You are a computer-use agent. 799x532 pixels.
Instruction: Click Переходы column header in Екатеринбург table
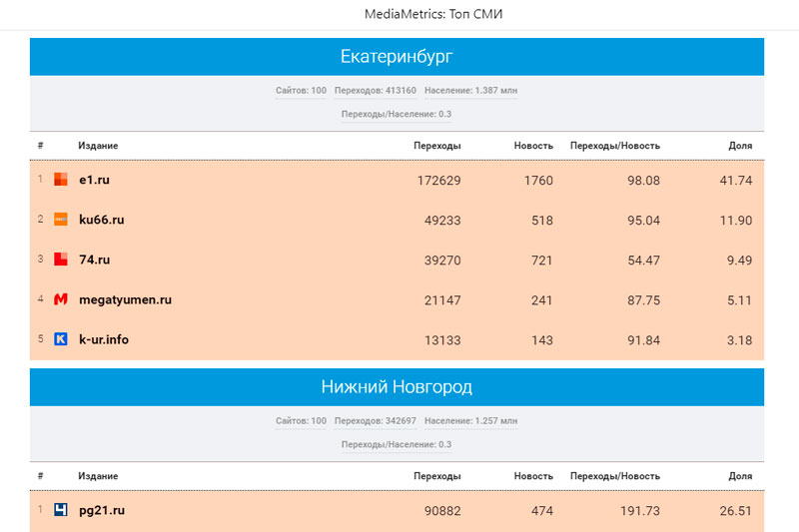(x=436, y=146)
